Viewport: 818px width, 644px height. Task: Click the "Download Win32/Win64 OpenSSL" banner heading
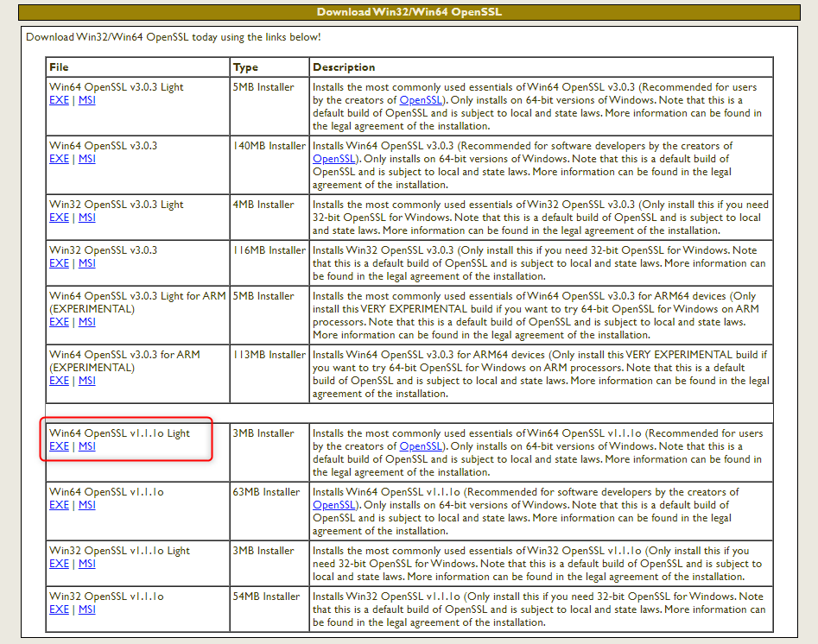tap(409, 12)
